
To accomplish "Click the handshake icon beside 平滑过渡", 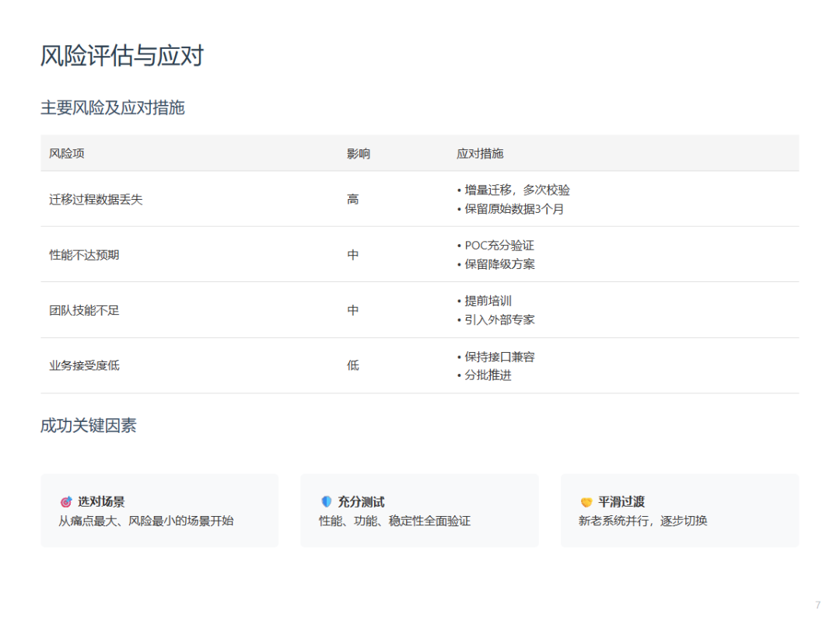I will click(586, 501).
